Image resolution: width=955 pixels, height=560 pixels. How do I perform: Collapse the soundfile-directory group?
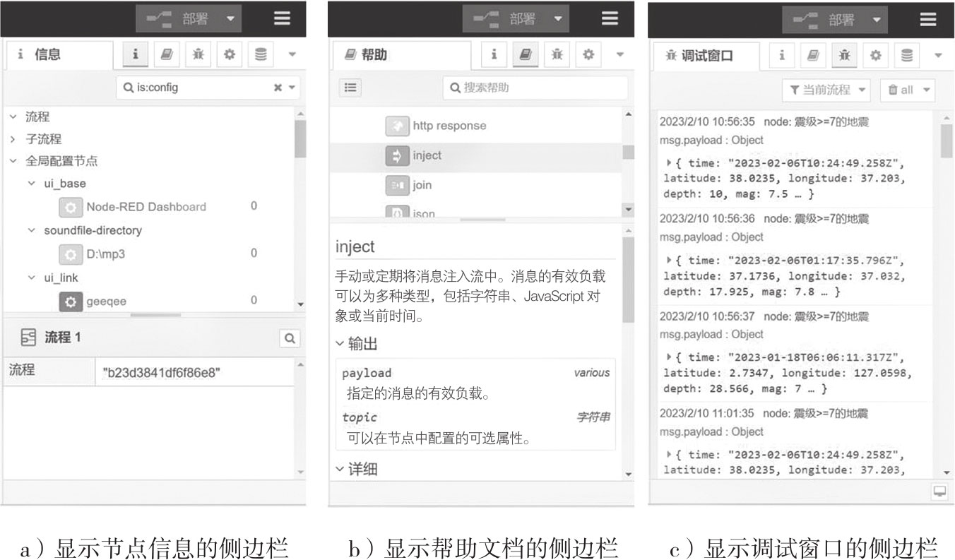pos(31,230)
